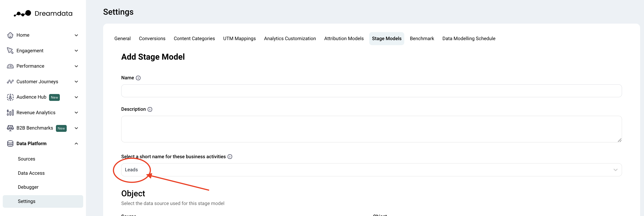
Task: Click the info icon next to Description
Action: [x=150, y=110]
